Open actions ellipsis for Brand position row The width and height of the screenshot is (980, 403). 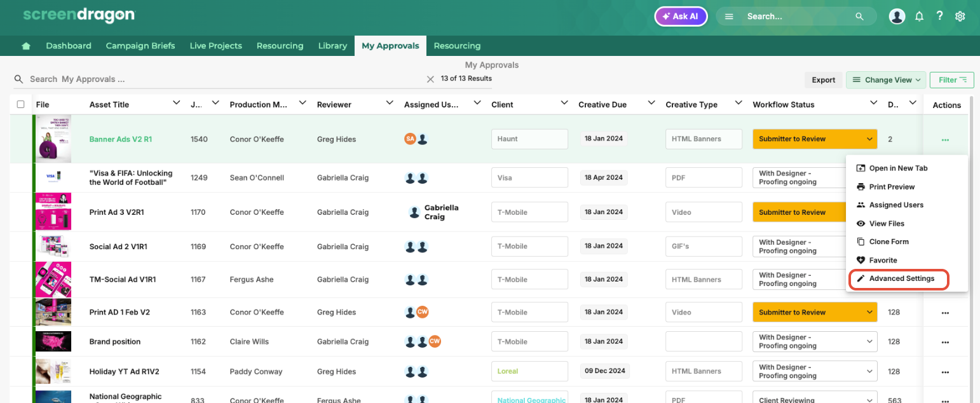[x=945, y=342]
